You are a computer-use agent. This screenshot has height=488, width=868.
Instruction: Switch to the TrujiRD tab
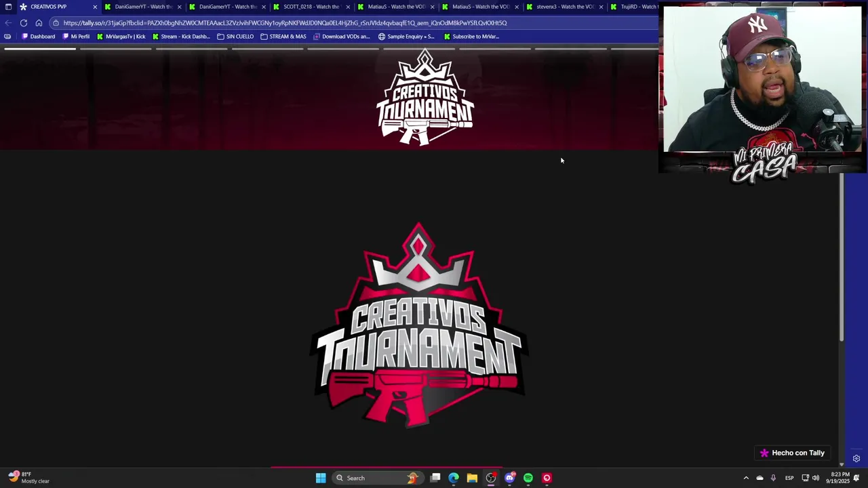[x=634, y=7]
